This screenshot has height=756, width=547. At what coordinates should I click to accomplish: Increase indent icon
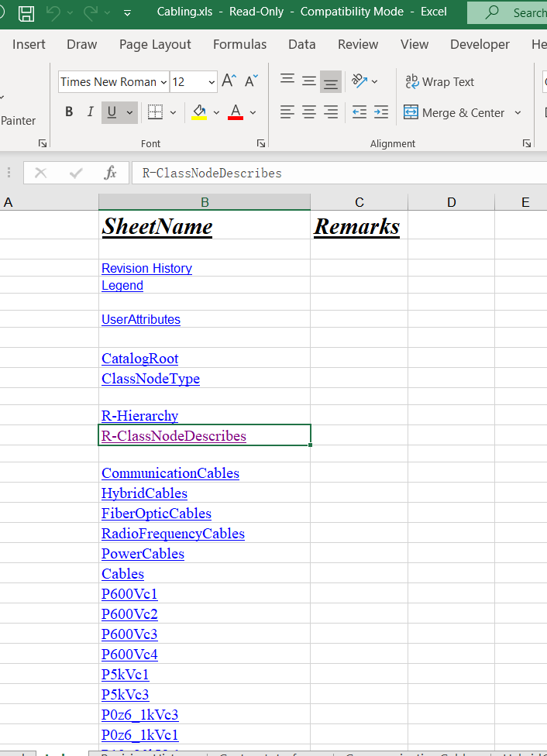tap(381, 112)
